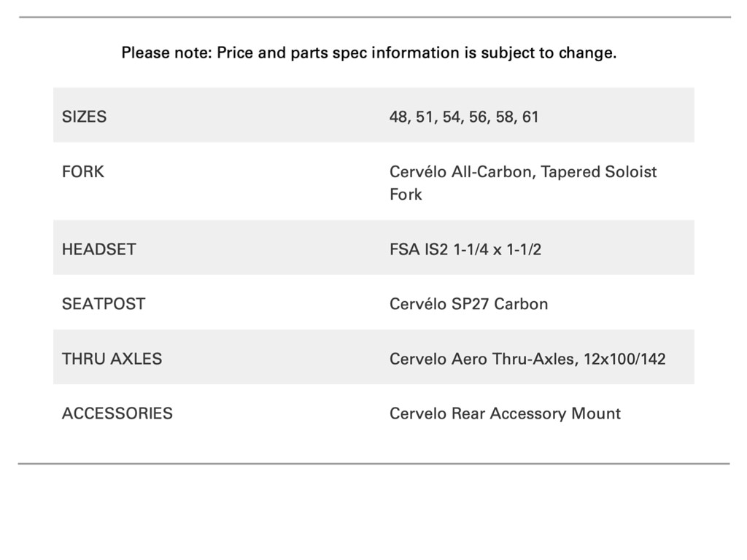
Task: Select the THRU AXLES row label
Action: point(112,359)
